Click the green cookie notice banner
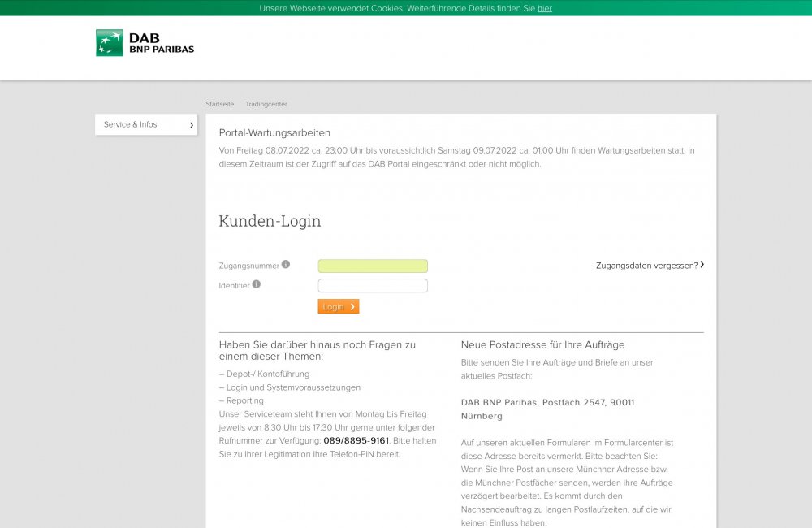The width and height of the screenshot is (812, 528). pos(406,8)
